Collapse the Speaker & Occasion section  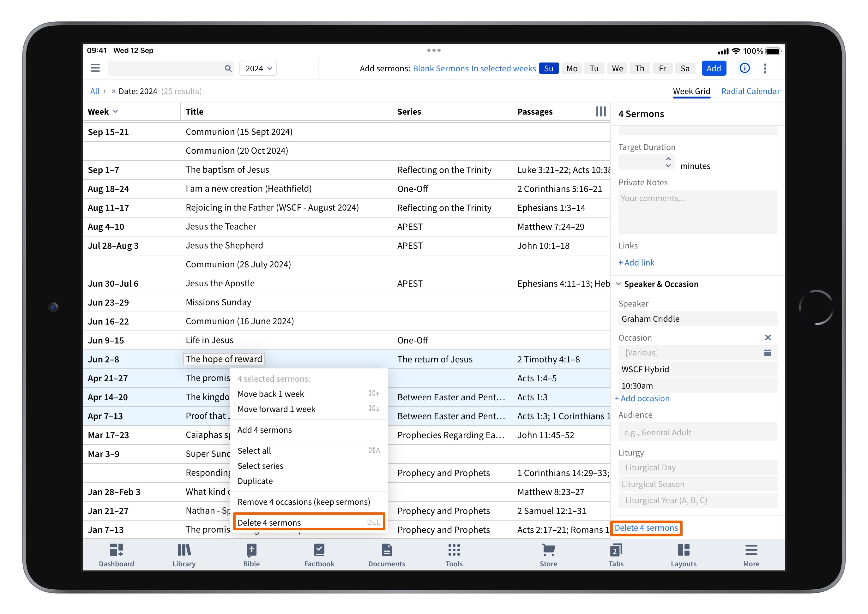pyautogui.click(x=618, y=284)
